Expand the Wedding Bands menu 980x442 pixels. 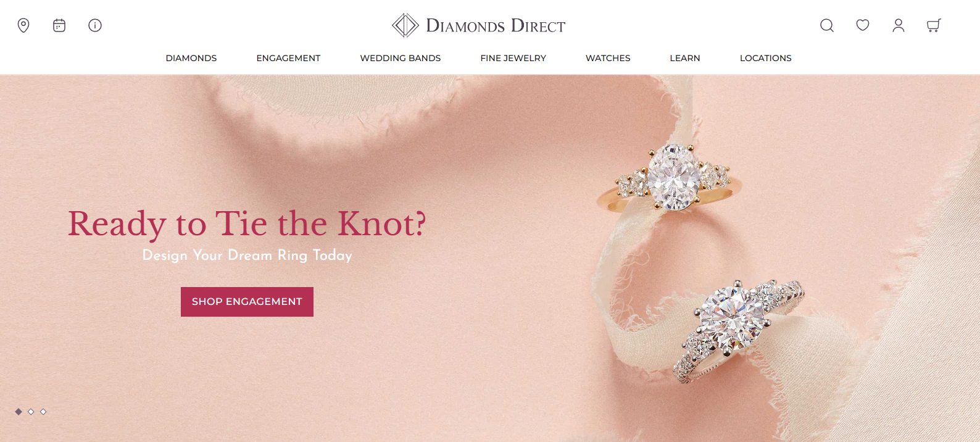click(x=401, y=58)
